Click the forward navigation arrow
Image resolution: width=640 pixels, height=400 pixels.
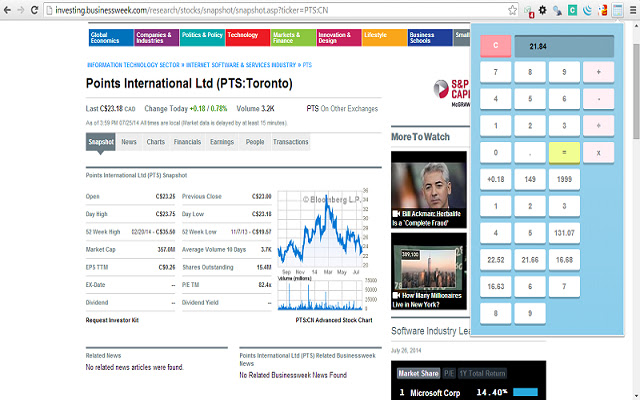(21, 10)
